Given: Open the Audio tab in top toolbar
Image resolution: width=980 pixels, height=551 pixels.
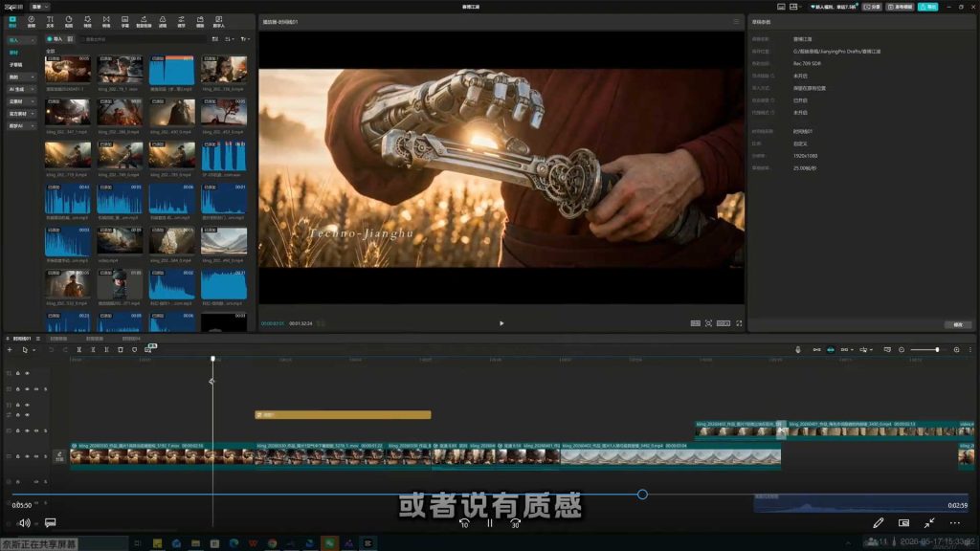Looking at the screenshot, I should [x=32, y=22].
